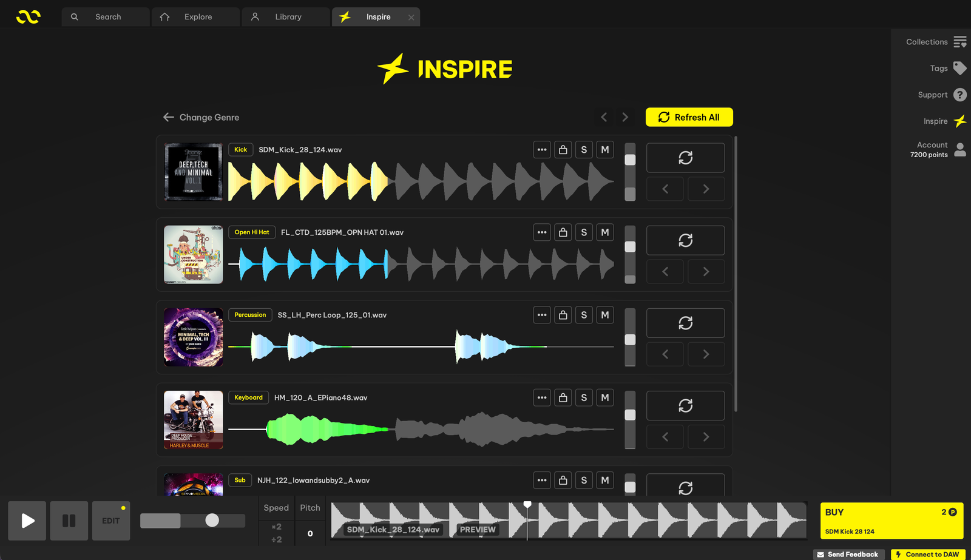Go to next Keyboard sample
Screen dimensions: 971x560
pyautogui.click(x=706, y=436)
